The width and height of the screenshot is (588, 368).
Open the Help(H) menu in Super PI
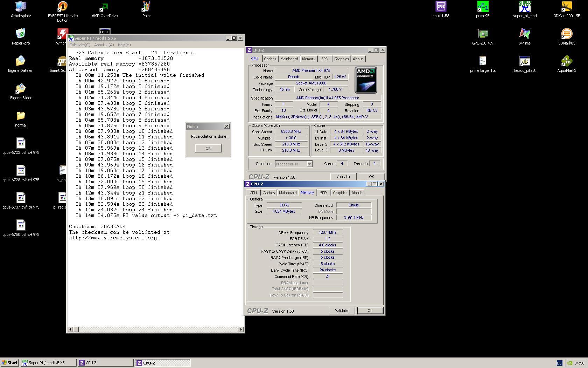124,45
